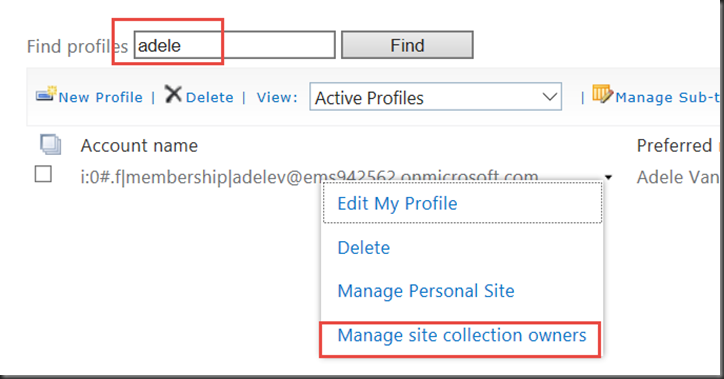
Task: Click the New Profile icon
Action: click(x=46, y=94)
